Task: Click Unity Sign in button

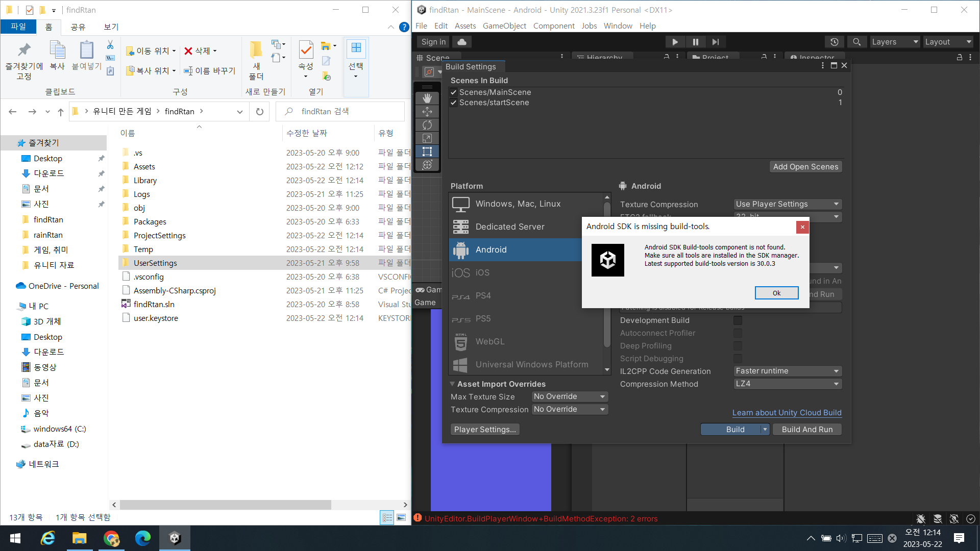Action: click(433, 42)
